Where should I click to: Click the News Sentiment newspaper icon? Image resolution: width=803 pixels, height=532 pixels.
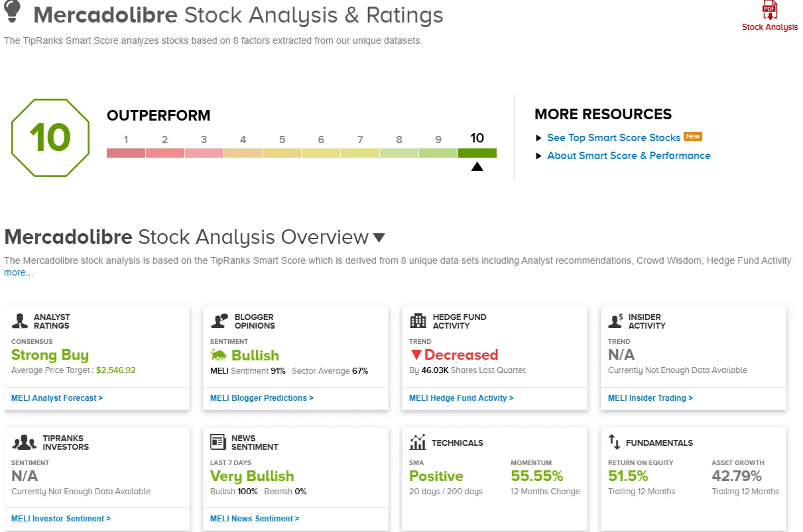pos(218,442)
